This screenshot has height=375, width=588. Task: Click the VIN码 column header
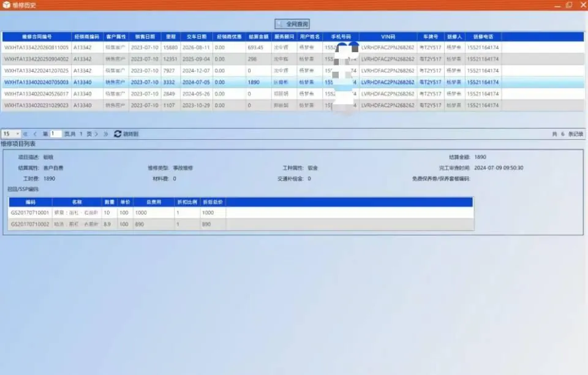coord(388,37)
